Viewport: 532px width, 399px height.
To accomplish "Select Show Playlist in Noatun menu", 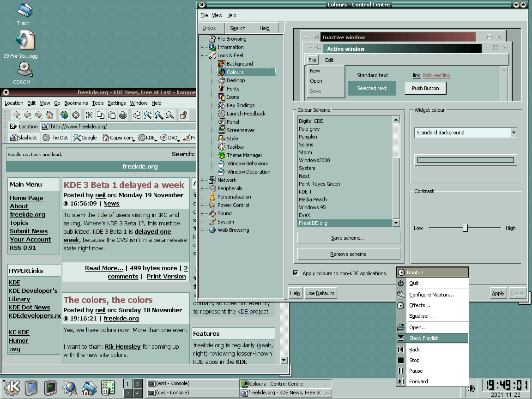I will click(x=432, y=338).
